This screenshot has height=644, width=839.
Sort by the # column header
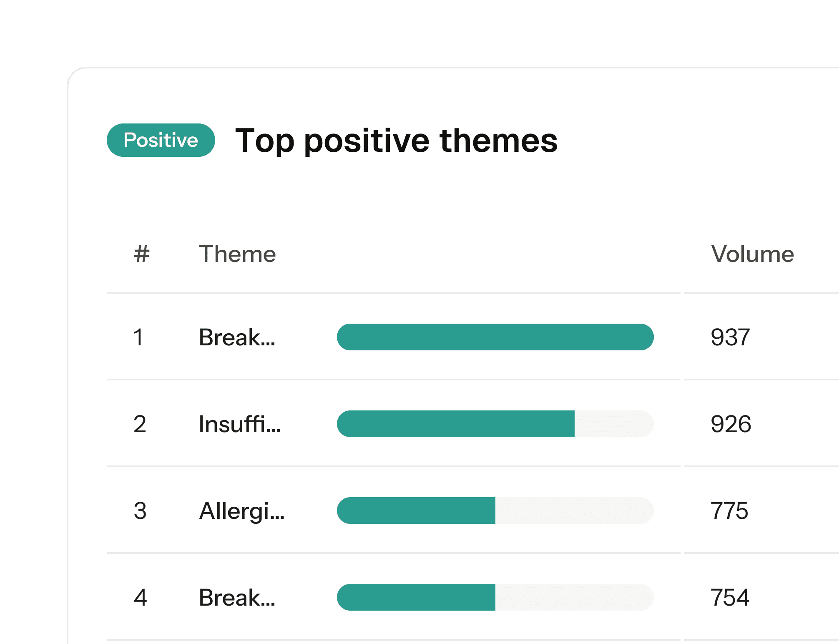point(142,254)
